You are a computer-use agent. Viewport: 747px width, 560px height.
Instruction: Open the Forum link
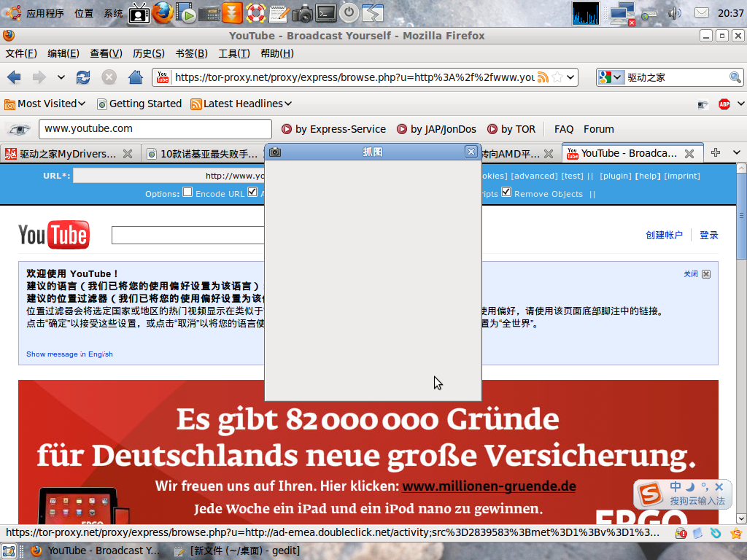(x=598, y=129)
